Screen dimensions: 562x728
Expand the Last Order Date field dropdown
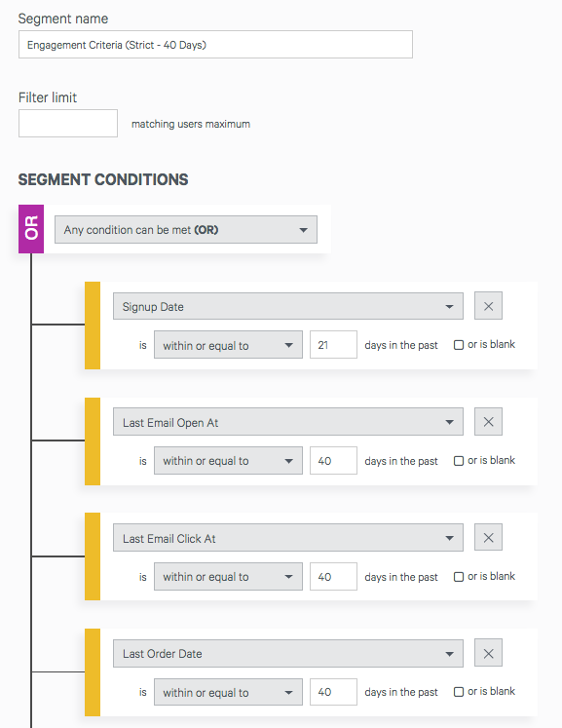[x=288, y=654]
